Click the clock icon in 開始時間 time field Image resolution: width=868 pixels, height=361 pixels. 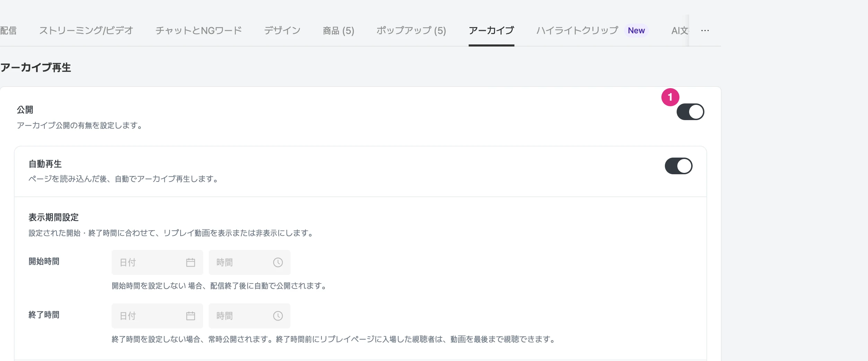click(x=278, y=262)
